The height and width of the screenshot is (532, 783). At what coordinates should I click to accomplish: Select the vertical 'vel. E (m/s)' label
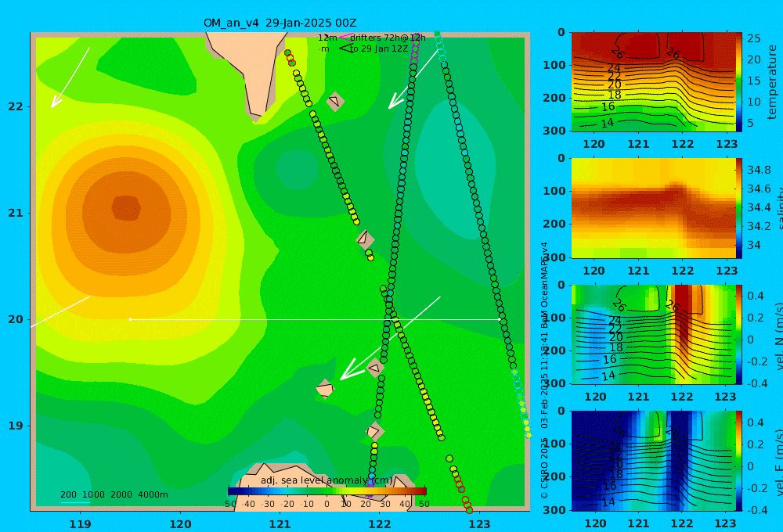[778, 462]
